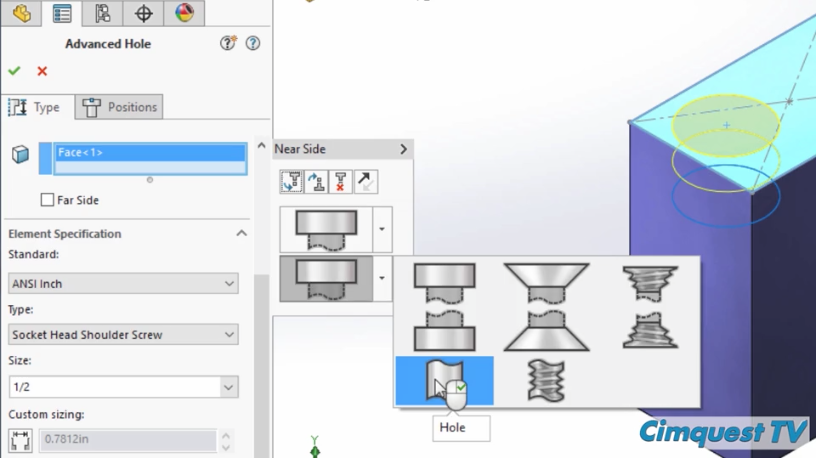
Task: Select the Face<1> selection entry
Action: point(150,153)
